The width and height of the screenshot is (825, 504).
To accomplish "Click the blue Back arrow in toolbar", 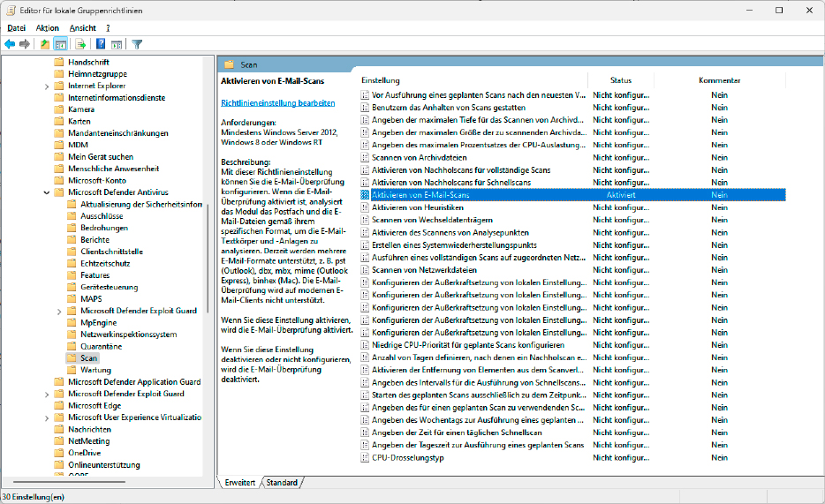I will pos(10,43).
